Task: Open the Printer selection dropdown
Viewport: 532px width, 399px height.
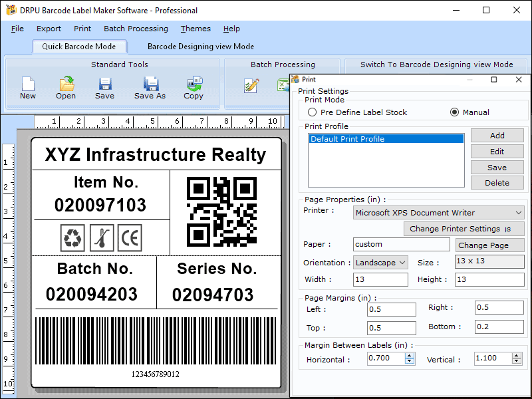Action: tap(518, 212)
